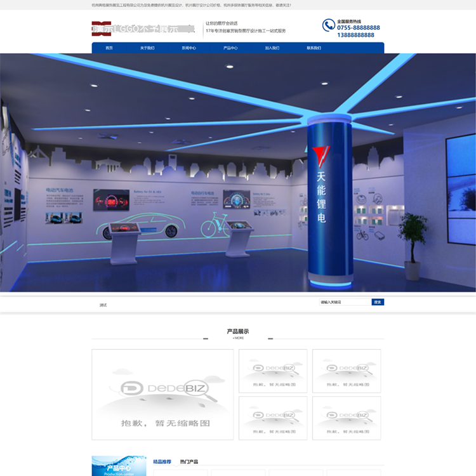Switch to the 热门产品 tab
The height and width of the screenshot is (476, 476).
coord(189,462)
